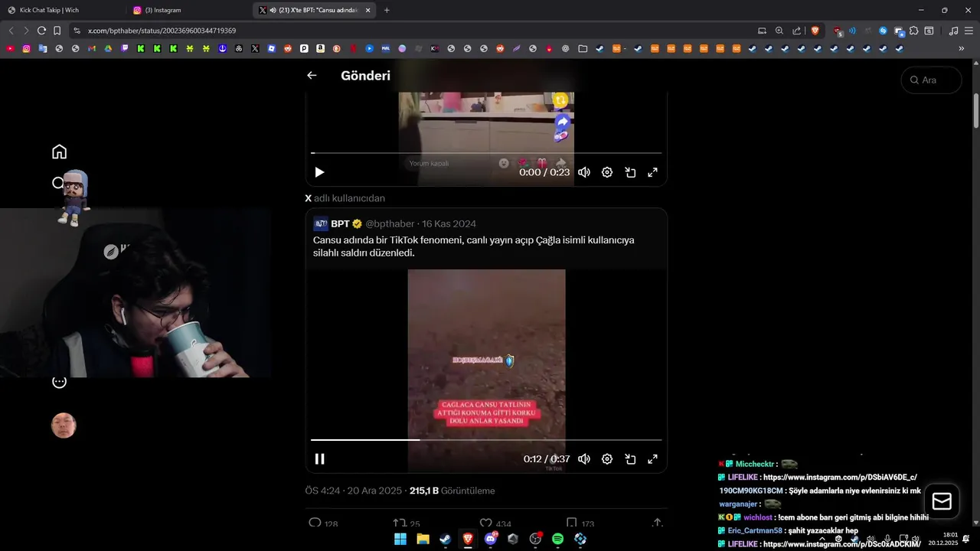The width and height of the screenshot is (980, 551).
Task: Open the X messages envelope button
Action: [942, 501]
